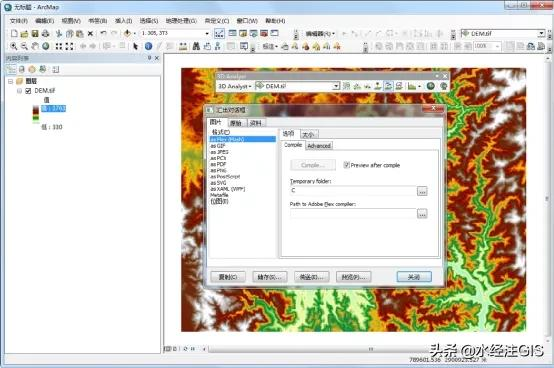Toggle DEM.tif layer visibility checkbox
This screenshot has height=368, width=554.
tap(28, 91)
